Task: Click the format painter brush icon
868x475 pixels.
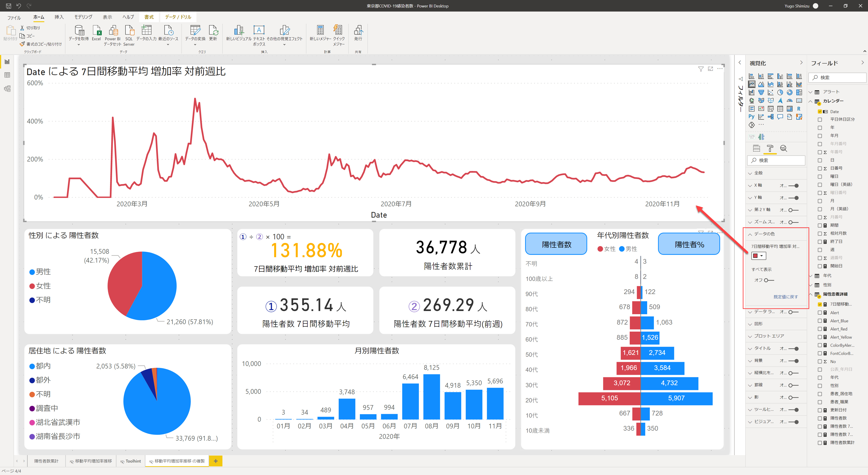Action: 22,44
